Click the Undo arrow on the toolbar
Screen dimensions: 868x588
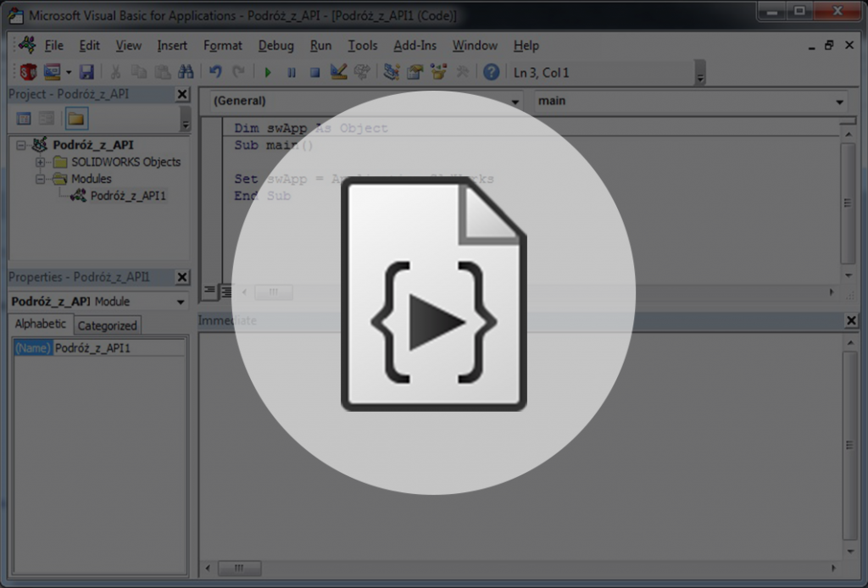pos(216,72)
